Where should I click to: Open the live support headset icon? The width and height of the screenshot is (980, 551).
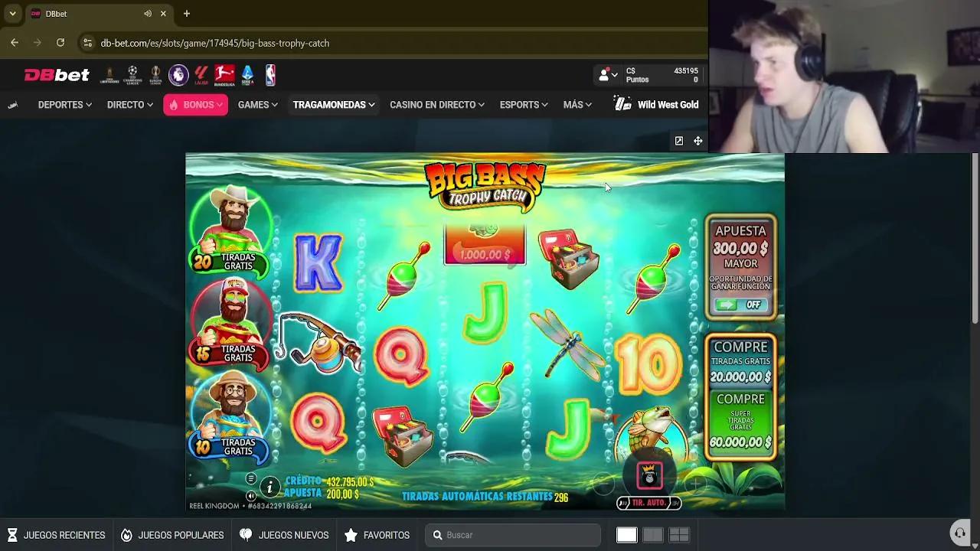[959, 533]
